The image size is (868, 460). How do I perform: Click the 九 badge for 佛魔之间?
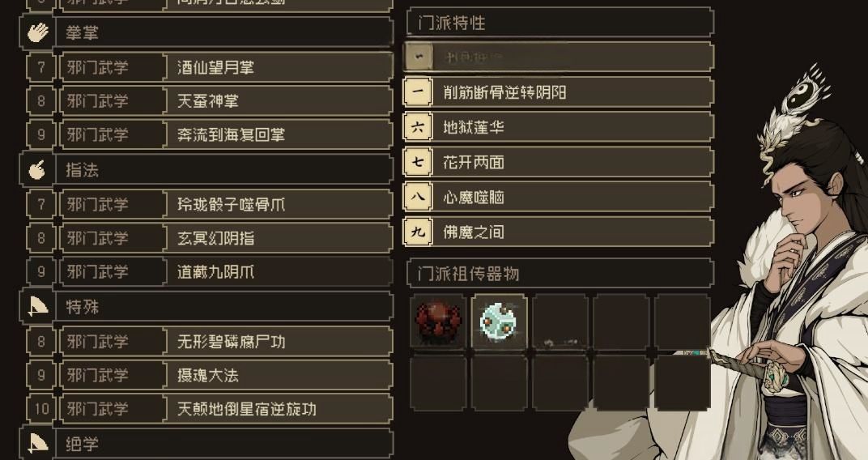[x=418, y=232]
